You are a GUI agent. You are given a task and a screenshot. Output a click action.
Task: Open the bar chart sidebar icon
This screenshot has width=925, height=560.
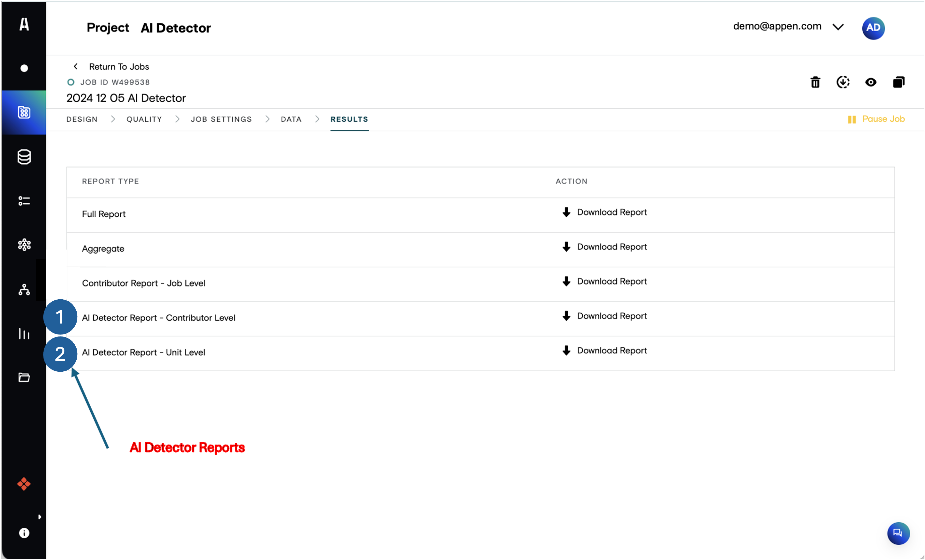(24, 334)
